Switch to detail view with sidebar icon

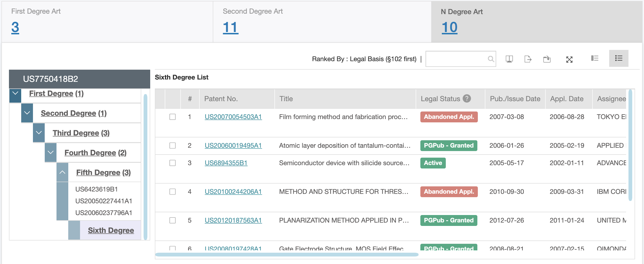tap(595, 58)
